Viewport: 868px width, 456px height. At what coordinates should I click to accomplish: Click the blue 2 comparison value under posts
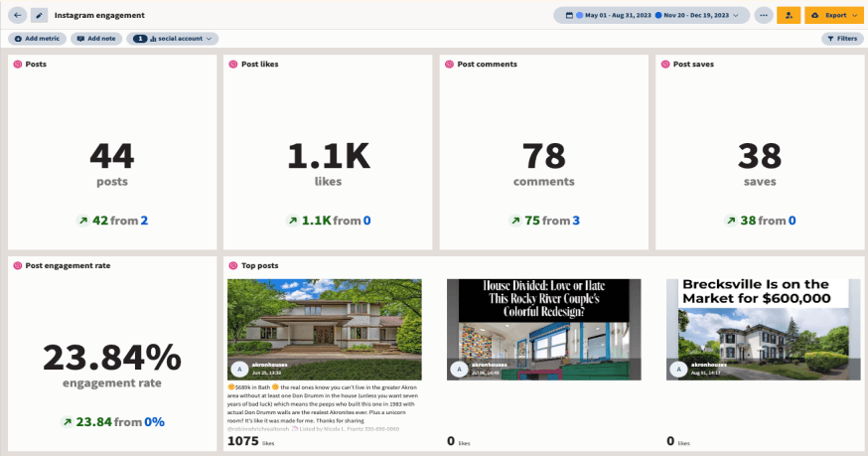click(x=144, y=221)
